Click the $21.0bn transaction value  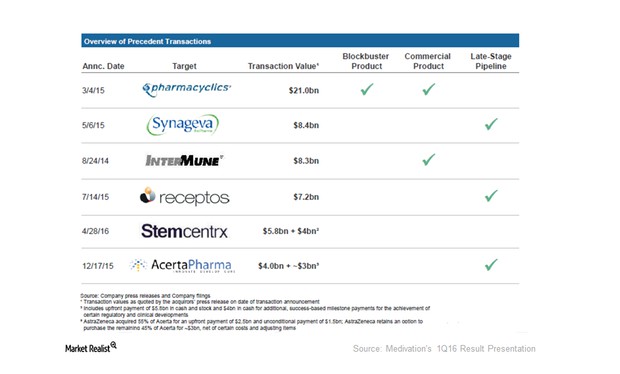click(304, 90)
